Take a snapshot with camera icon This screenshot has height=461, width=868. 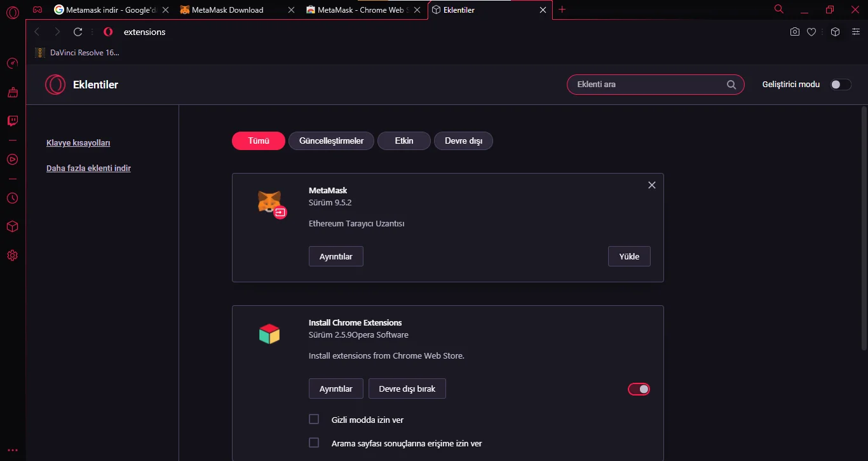coord(794,32)
